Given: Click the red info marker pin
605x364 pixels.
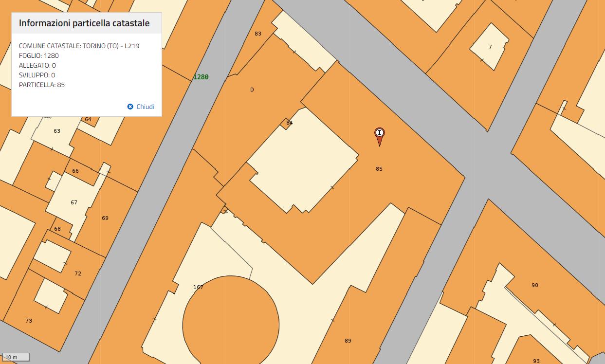Looking at the screenshot, I should (379, 134).
